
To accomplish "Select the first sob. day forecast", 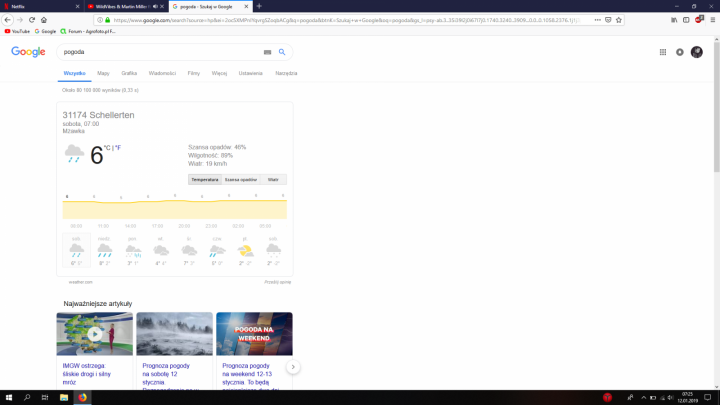I will [76, 250].
